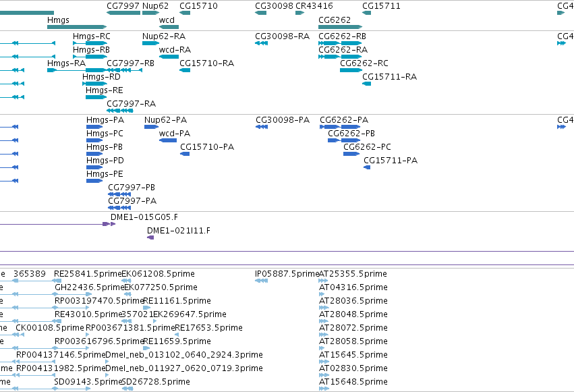The width and height of the screenshot is (574, 392).
Task: Click protein CG6262-PC
Action: pyautogui.click(x=367, y=147)
